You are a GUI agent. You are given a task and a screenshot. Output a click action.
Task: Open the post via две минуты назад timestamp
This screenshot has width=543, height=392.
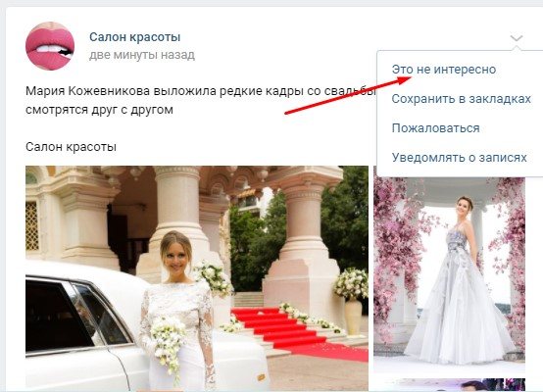(142, 55)
